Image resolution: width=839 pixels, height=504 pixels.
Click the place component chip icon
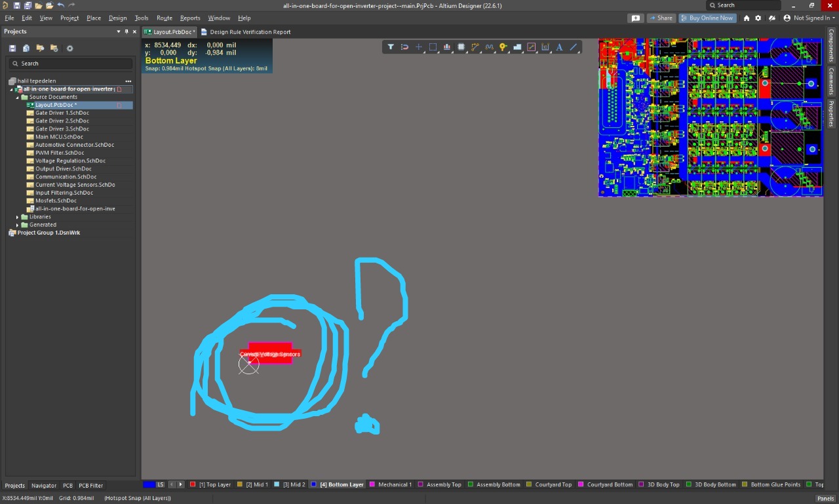461,47
